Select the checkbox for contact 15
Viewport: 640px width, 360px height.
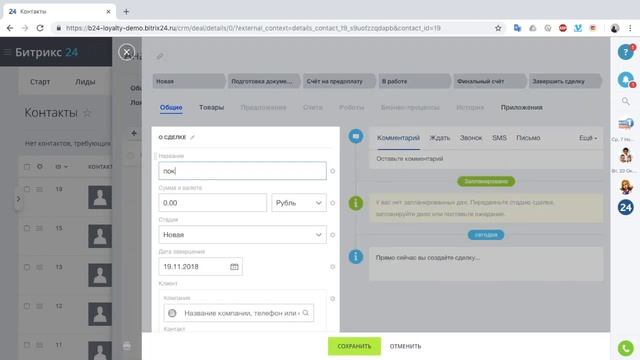click(27, 228)
